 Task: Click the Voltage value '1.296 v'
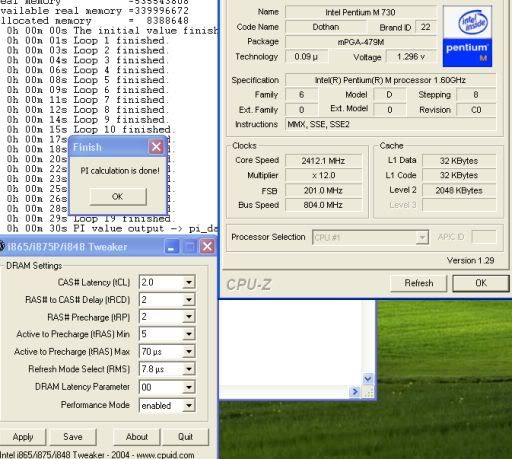coord(411,57)
